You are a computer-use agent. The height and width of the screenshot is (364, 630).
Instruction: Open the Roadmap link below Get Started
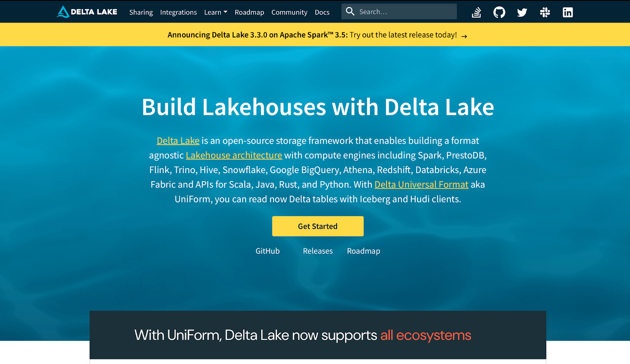[363, 251]
